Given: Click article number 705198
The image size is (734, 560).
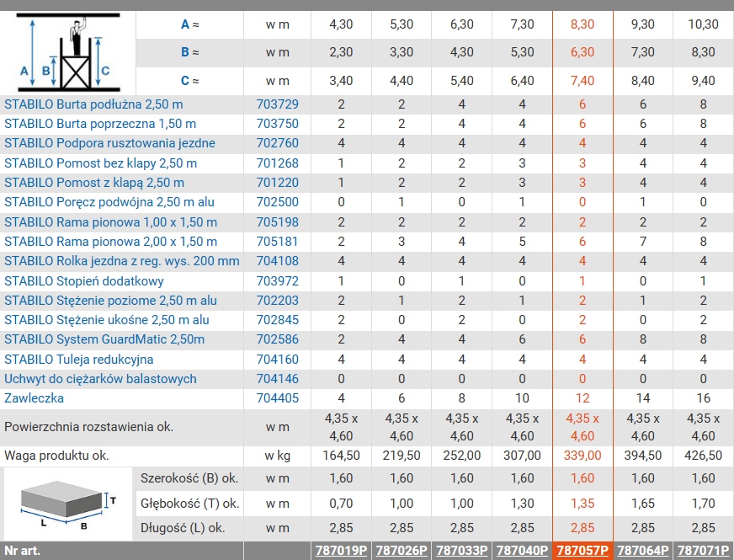Looking at the screenshot, I should (x=277, y=222).
